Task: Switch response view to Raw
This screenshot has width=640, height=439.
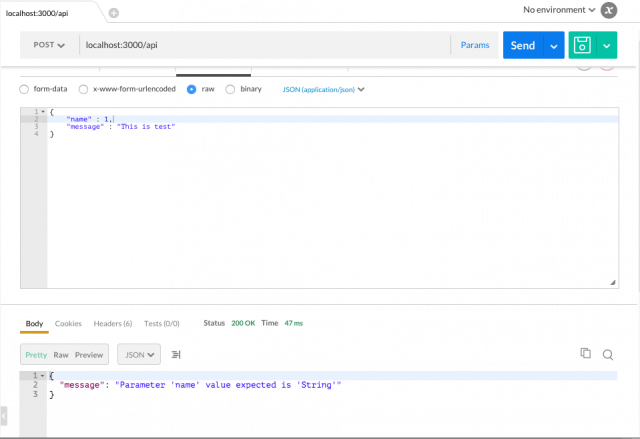Action: [61, 355]
